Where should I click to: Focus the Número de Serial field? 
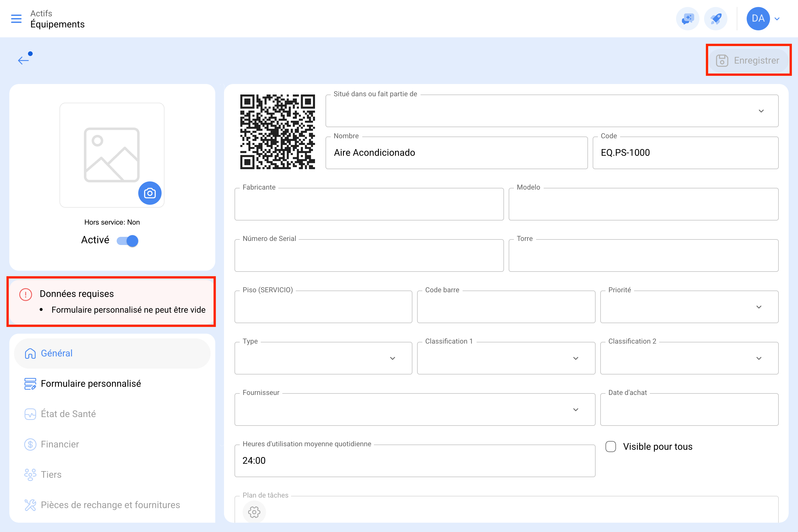[x=369, y=256]
